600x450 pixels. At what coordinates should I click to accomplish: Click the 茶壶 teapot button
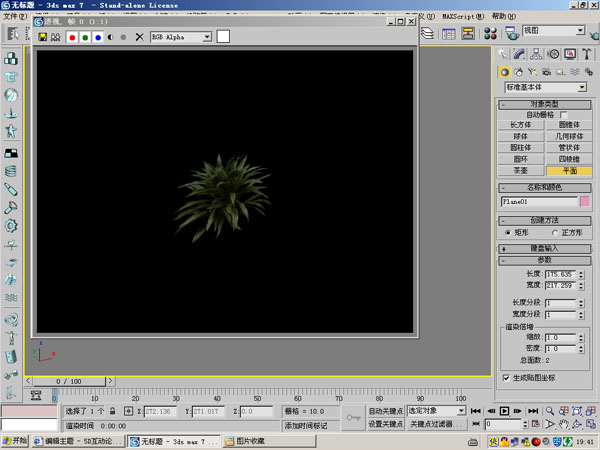coord(521,171)
